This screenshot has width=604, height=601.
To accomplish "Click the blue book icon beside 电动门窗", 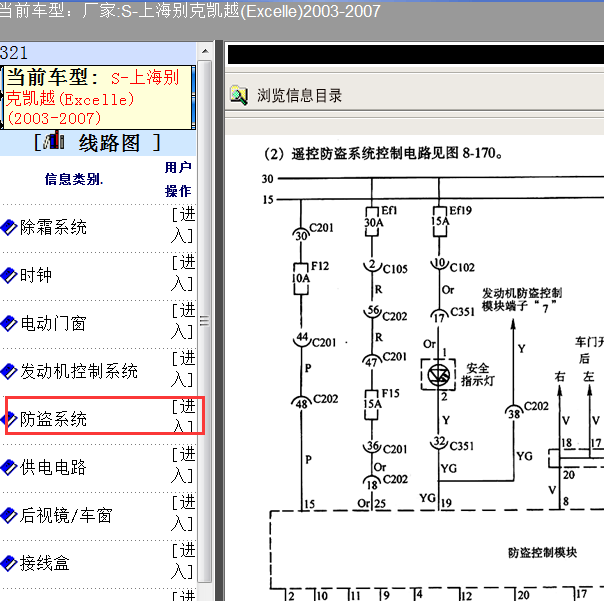I will pos(8,323).
